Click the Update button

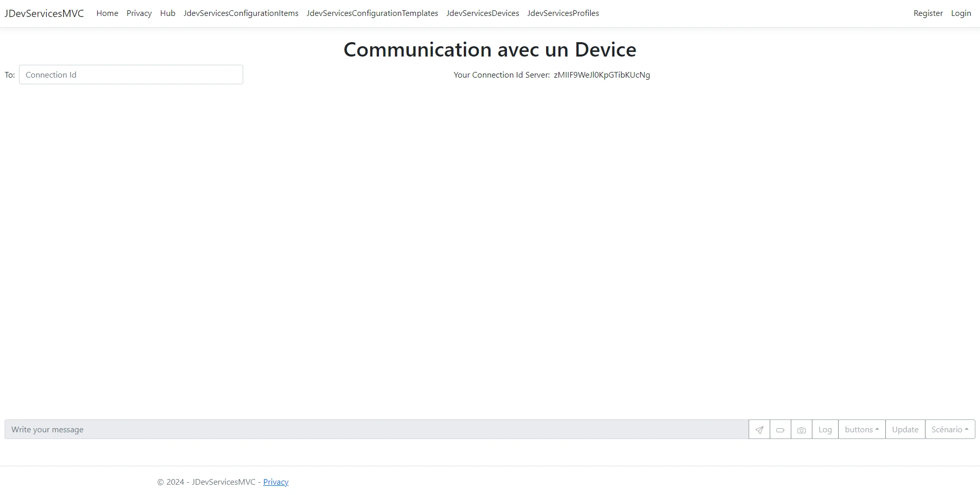pos(905,429)
